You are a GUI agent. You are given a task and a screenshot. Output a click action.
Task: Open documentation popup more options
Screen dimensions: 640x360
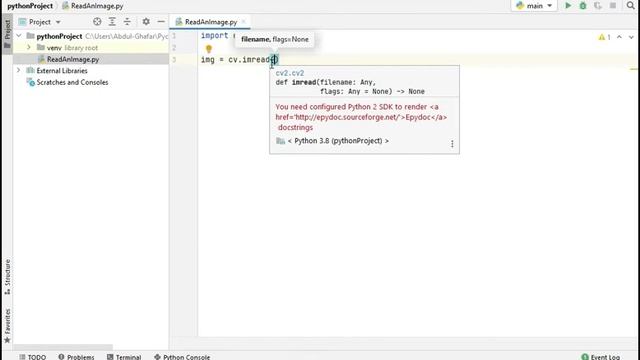452,144
